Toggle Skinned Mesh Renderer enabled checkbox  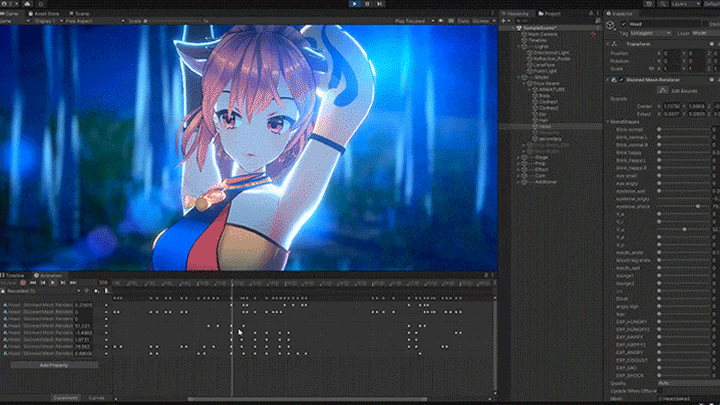(x=621, y=80)
